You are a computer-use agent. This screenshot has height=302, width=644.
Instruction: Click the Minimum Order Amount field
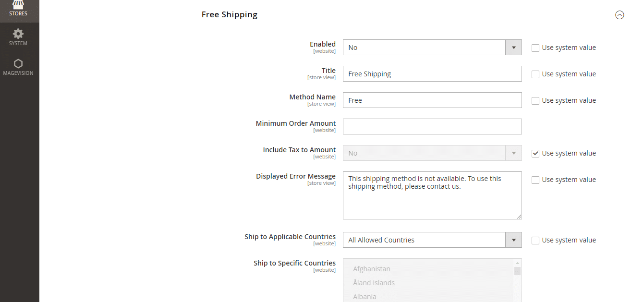pos(432,127)
